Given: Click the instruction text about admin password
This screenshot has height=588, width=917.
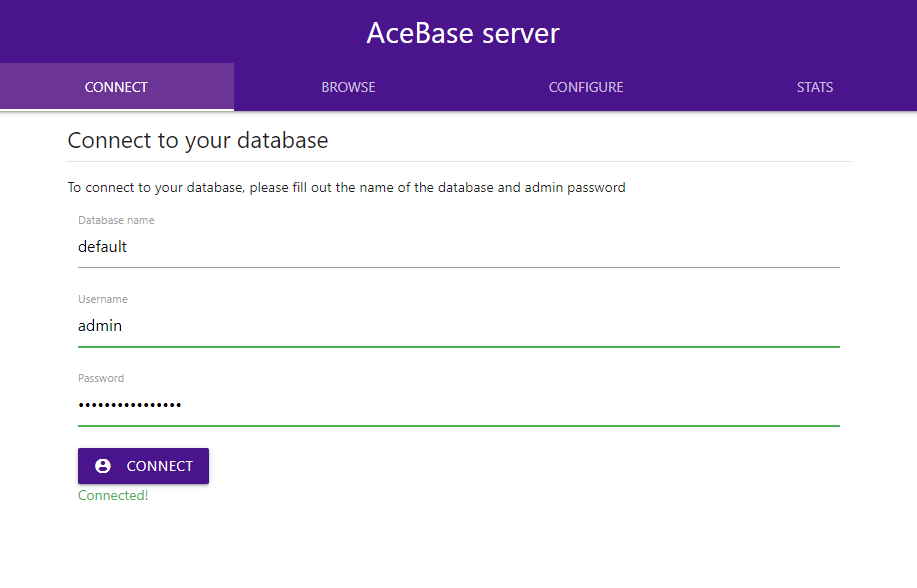Looking at the screenshot, I should coord(346,187).
